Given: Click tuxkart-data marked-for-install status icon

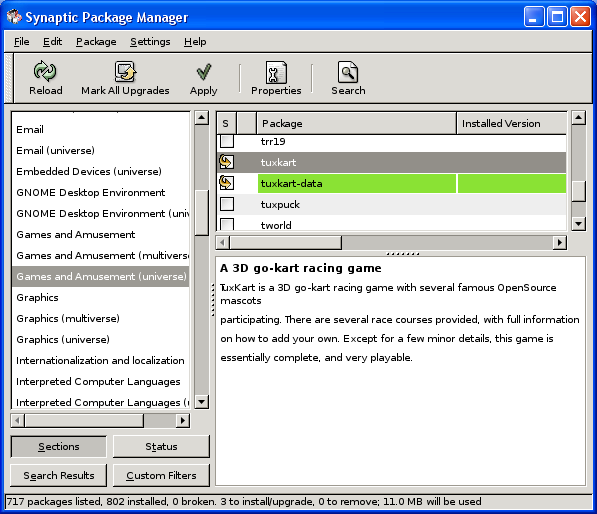Looking at the screenshot, I should click(x=226, y=183).
